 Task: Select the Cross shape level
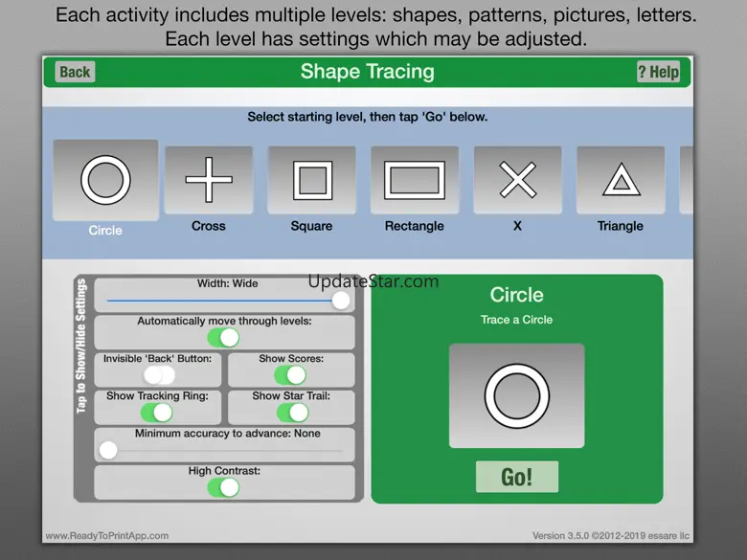(209, 180)
